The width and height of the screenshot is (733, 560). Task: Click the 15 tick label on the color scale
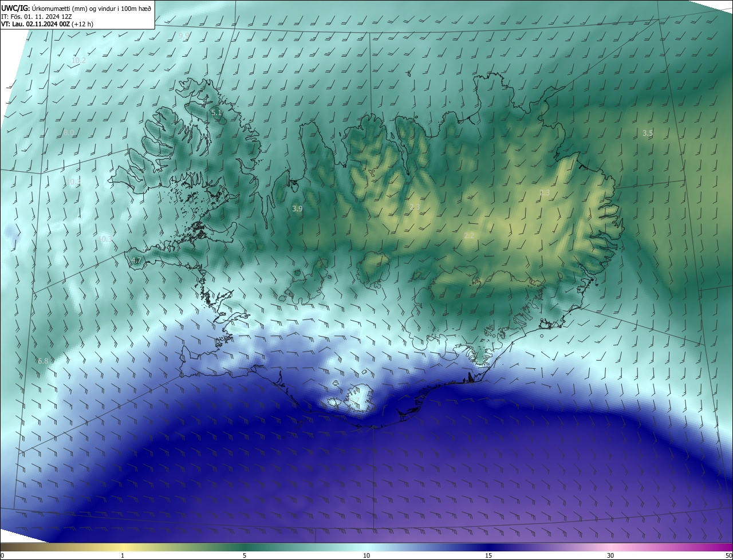[488, 555]
